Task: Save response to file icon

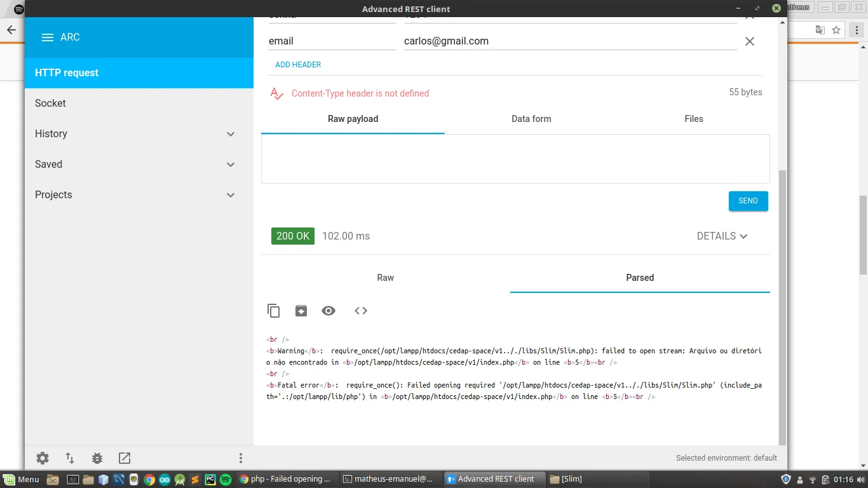Action: [301, 311]
